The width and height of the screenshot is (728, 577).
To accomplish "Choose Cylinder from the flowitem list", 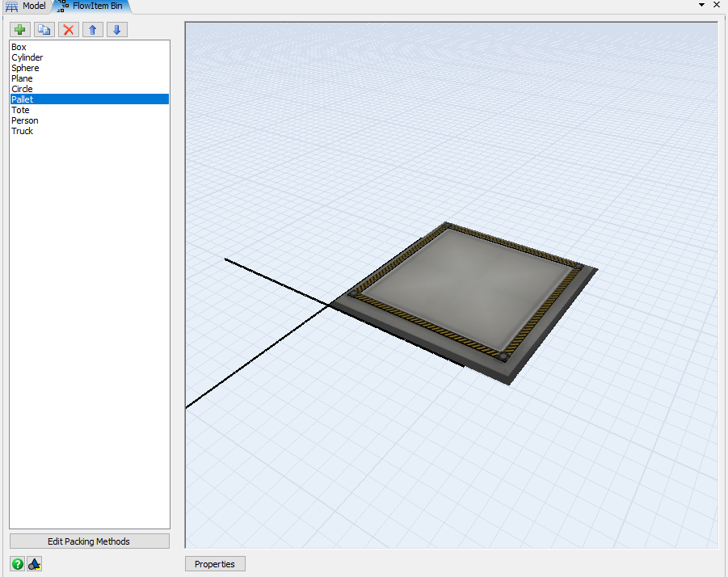I will (27, 58).
